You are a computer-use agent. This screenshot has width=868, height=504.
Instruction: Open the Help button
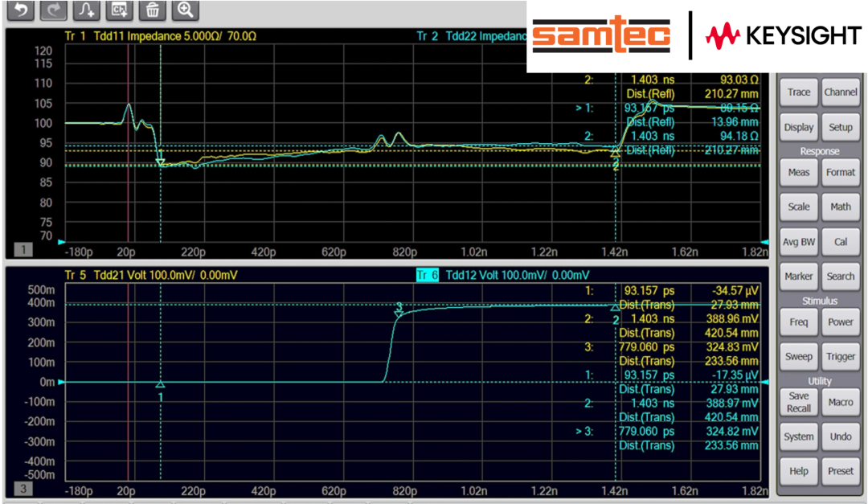pyautogui.click(x=799, y=471)
